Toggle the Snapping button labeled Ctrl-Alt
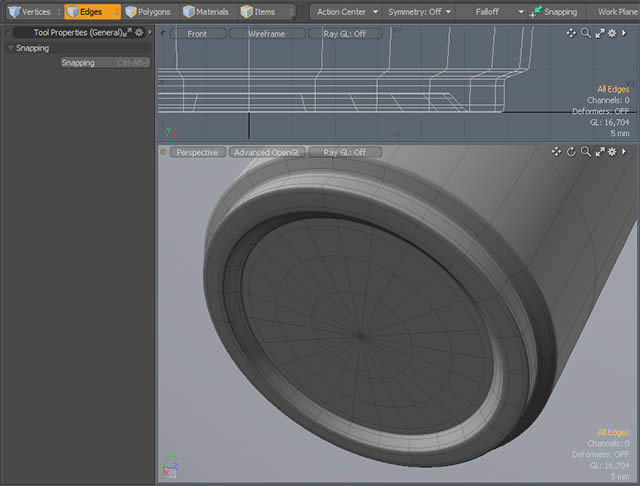The image size is (640, 486). pyautogui.click(x=105, y=63)
